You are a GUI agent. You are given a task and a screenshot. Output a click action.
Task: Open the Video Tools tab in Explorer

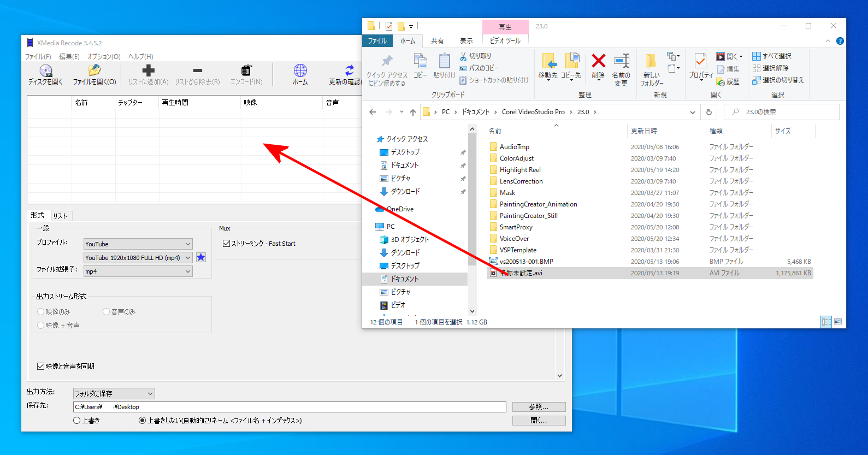pos(505,41)
